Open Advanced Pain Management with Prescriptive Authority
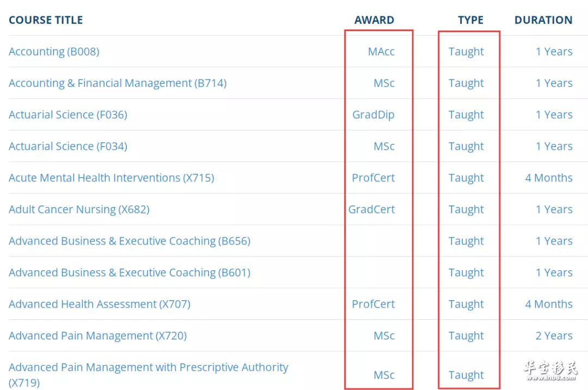This screenshot has width=588, height=390. 149,375
